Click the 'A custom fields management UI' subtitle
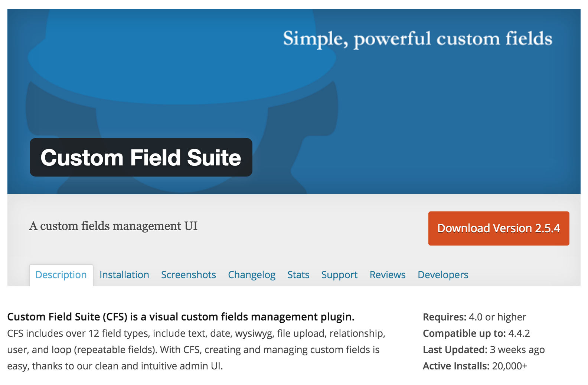Screen dimensions: 588x385 coord(114,226)
